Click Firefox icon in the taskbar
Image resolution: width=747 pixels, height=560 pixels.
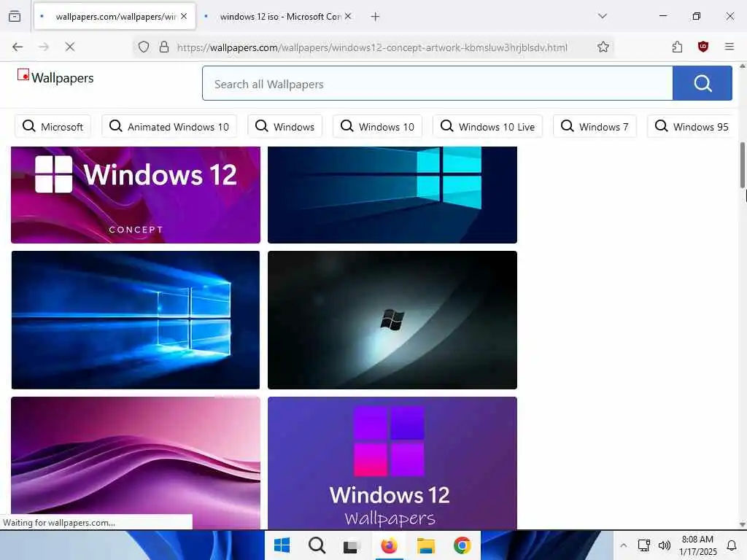[389, 545]
